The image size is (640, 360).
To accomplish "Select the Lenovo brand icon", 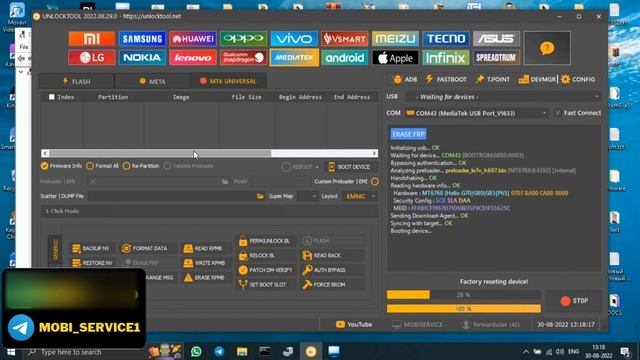I will 193,58.
